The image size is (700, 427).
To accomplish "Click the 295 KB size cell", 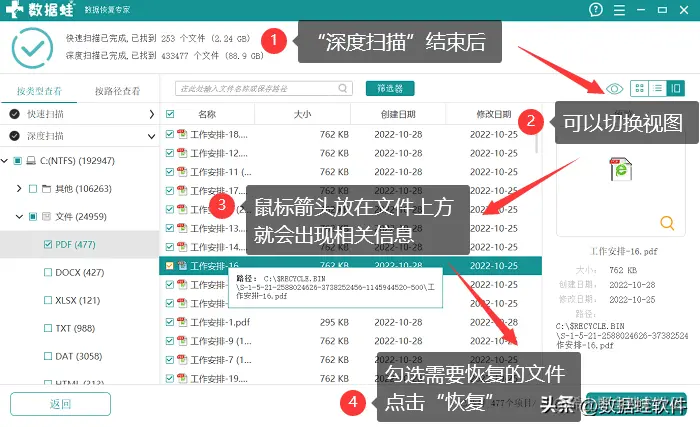I will pyautogui.click(x=334, y=322).
